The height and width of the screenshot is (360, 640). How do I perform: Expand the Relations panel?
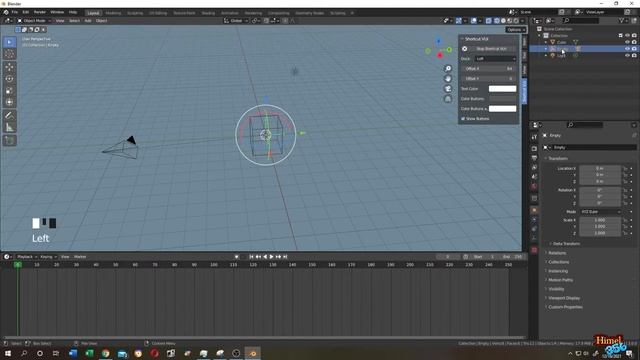pyautogui.click(x=557, y=253)
